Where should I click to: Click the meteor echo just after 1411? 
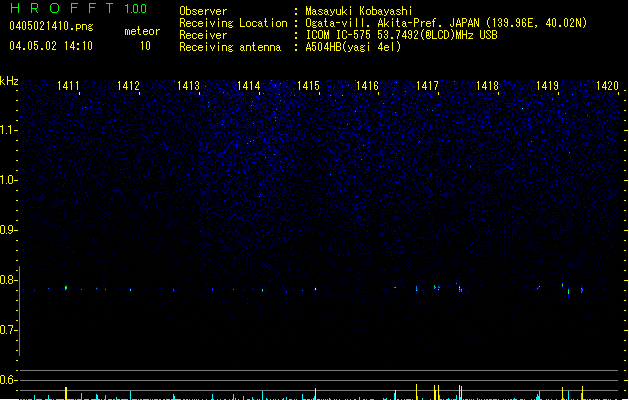pyautogui.click(x=66, y=288)
